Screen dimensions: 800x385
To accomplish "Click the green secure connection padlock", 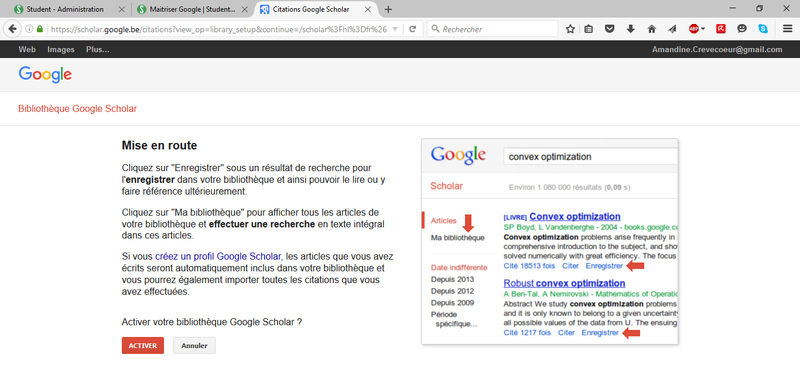I will tap(40, 29).
